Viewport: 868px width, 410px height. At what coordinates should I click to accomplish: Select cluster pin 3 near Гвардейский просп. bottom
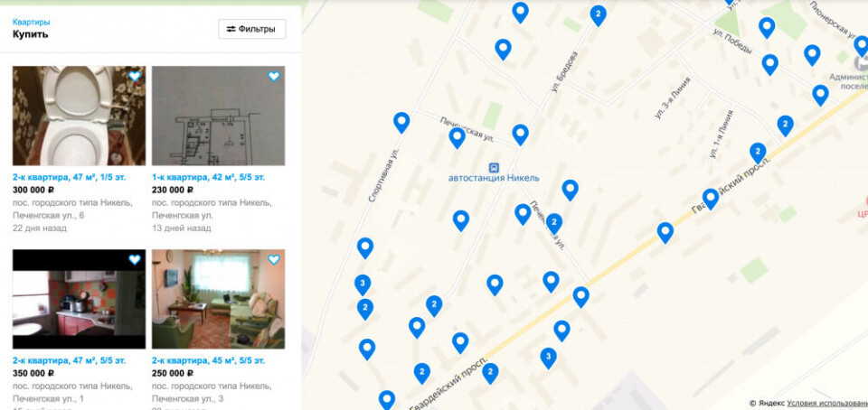548,358
